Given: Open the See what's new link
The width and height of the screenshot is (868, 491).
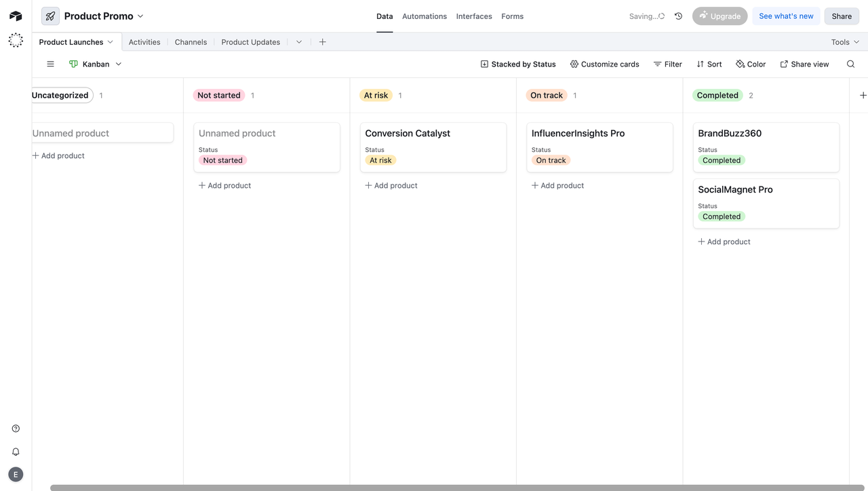Looking at the screenshot, I should 785,16.
